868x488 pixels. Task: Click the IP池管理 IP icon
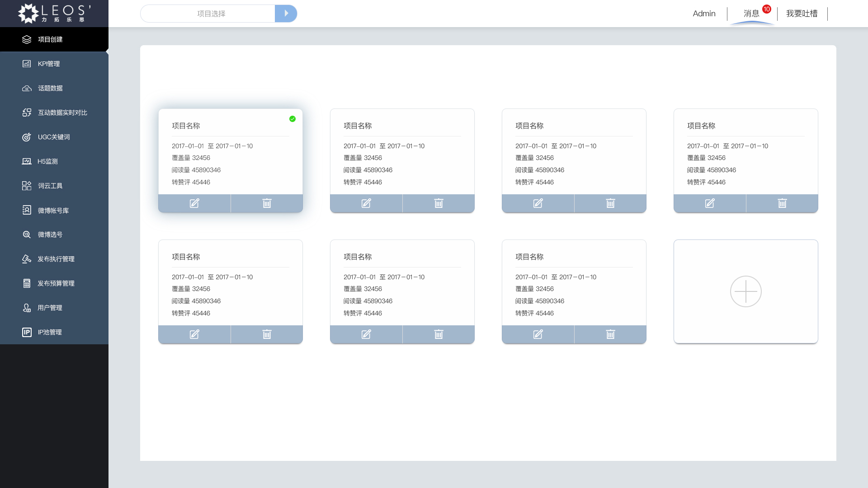pos(27,332)
